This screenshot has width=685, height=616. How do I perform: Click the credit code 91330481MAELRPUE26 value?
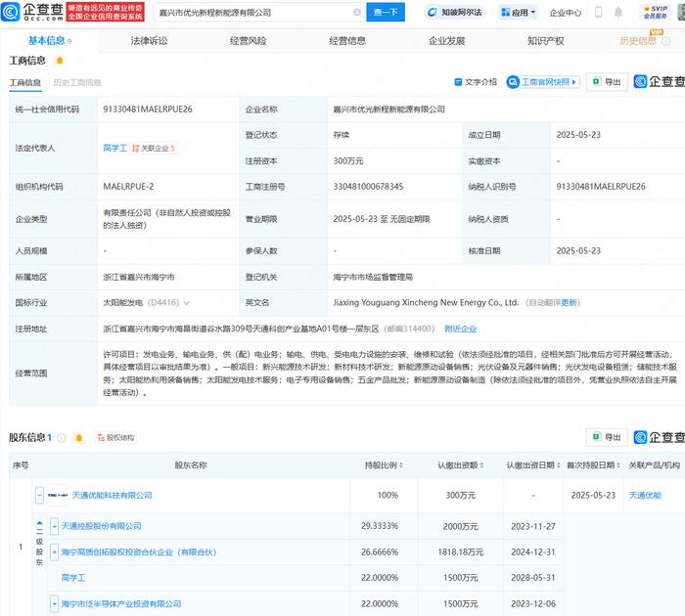(x=148, y=110)
